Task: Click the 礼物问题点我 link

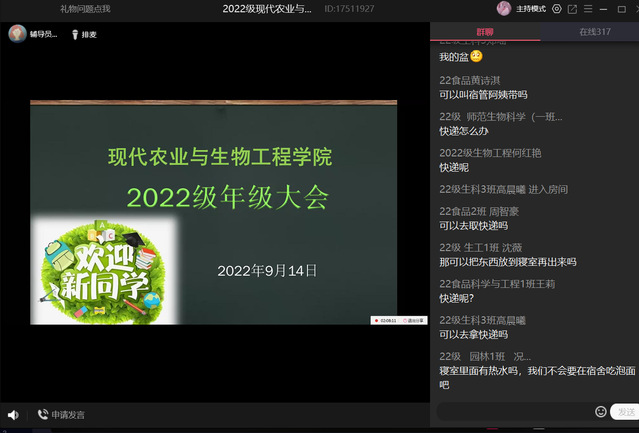Action: [x=85, y=9]
